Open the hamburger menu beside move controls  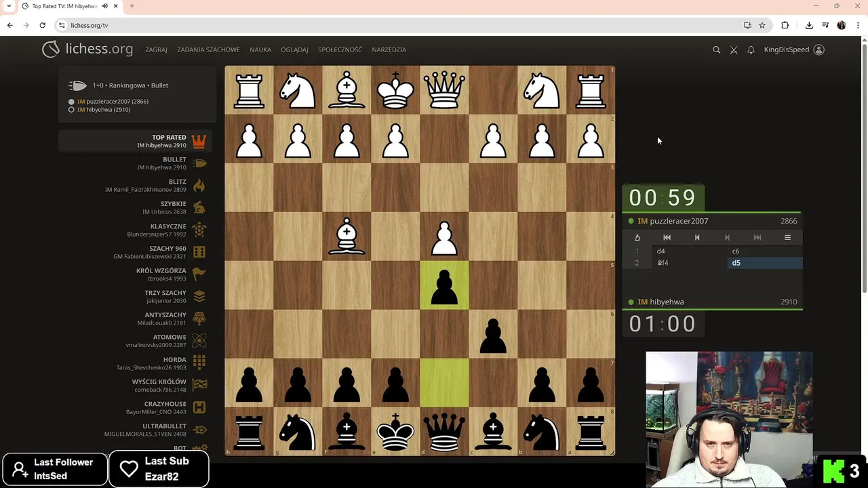pyautogui.click(x=787, y=237)
